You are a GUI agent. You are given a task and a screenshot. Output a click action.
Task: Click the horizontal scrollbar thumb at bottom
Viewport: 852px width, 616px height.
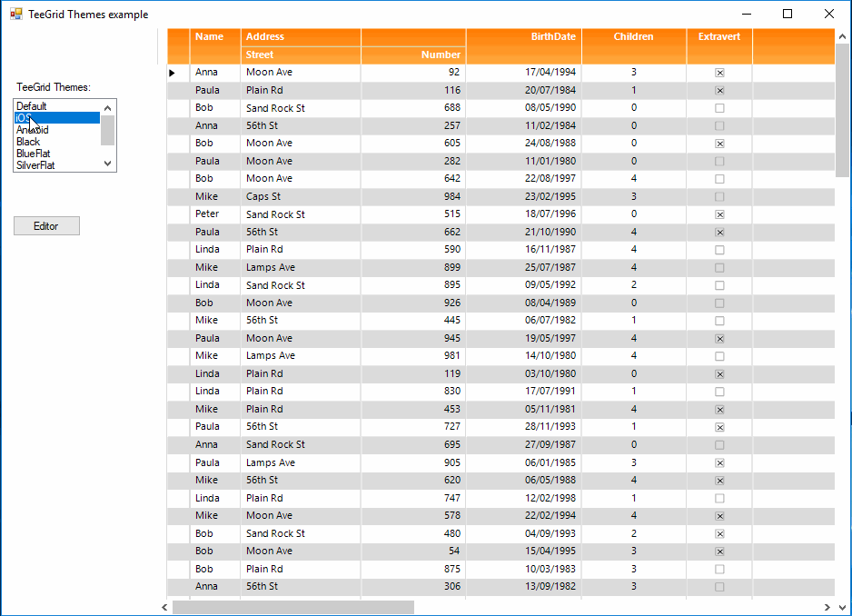point(292,607)
